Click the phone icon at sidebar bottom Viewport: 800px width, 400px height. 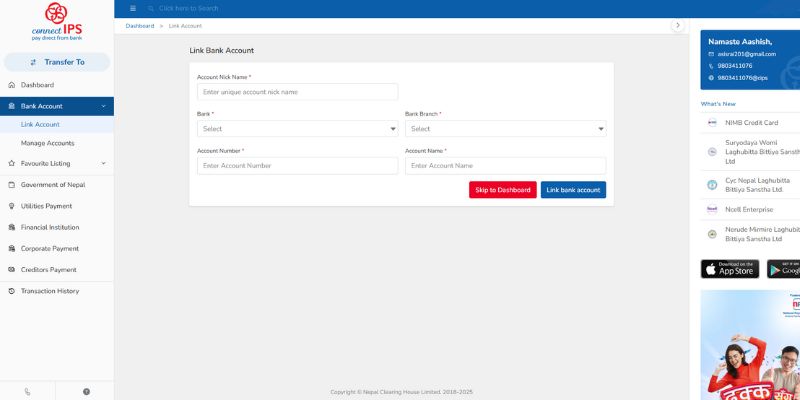[28, 391]
